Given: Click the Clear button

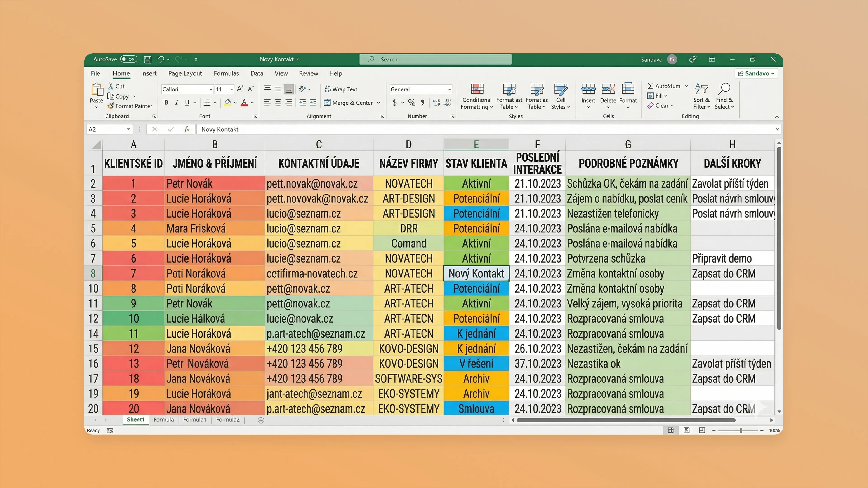Looking at the screenshot, I should point(660,106).
